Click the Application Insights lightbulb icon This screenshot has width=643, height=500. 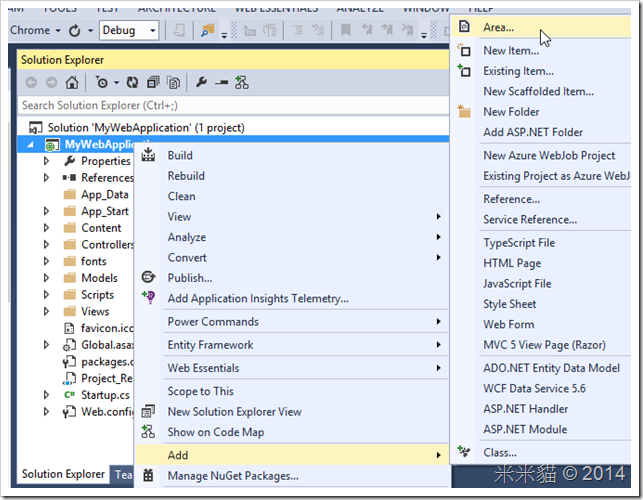148,297
